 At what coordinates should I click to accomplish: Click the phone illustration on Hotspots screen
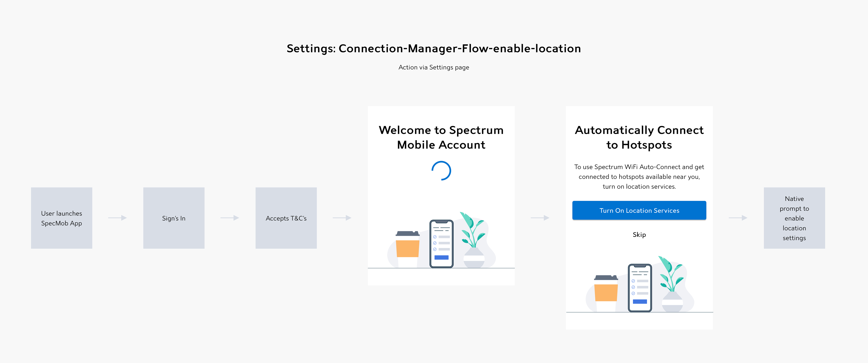pyautogui.click(x=640, y=288)
